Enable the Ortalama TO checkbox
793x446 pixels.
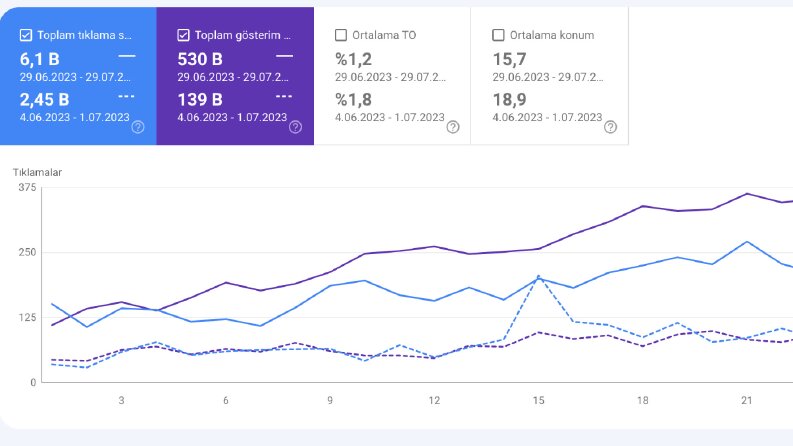coord(341,35)
